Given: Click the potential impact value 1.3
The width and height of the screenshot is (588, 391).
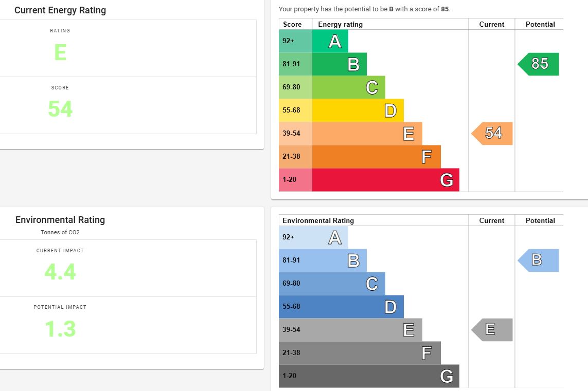Looking at the screenshot, I should [60, 329].
